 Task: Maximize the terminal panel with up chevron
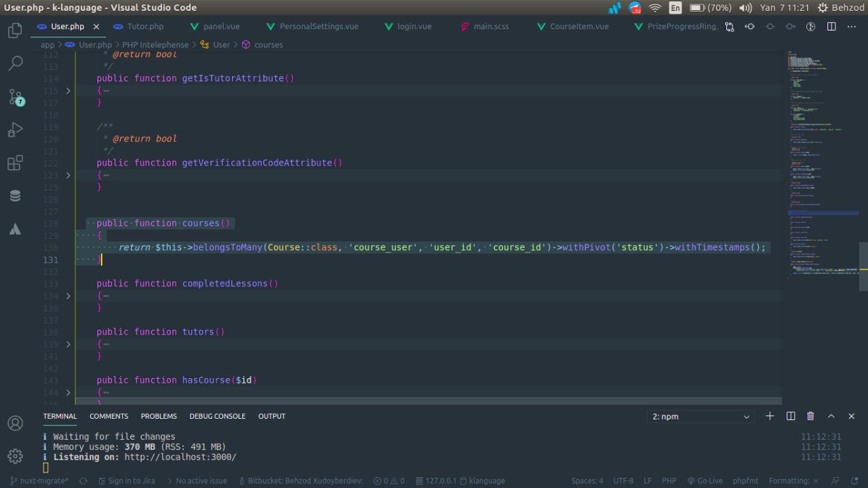[831, 416]
